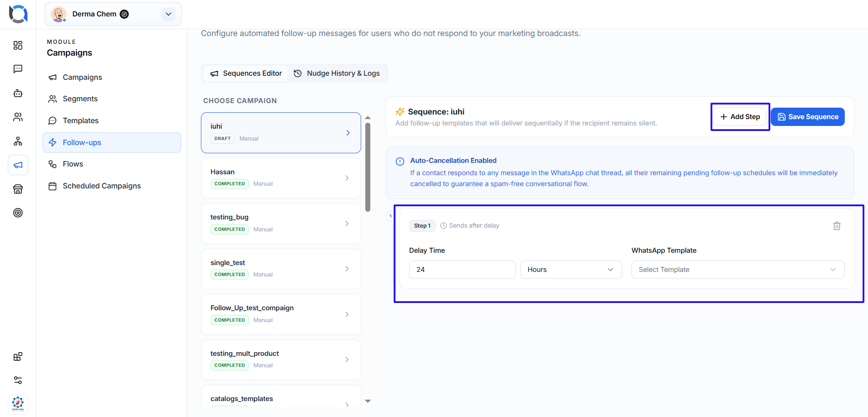
Task: Click the Delay Time input showing 24
Action: click(462, 270)
